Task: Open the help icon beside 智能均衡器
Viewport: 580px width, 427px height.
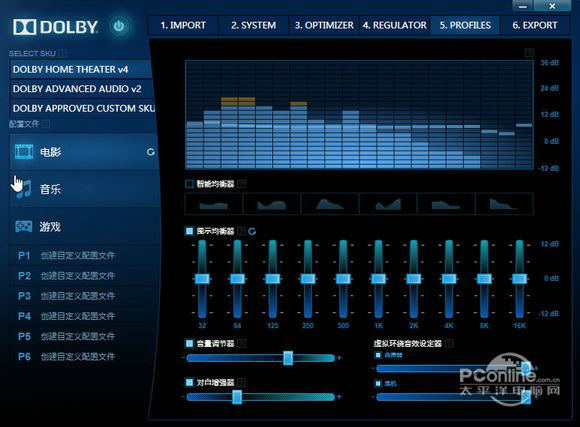Action: (x=241, y=184)
